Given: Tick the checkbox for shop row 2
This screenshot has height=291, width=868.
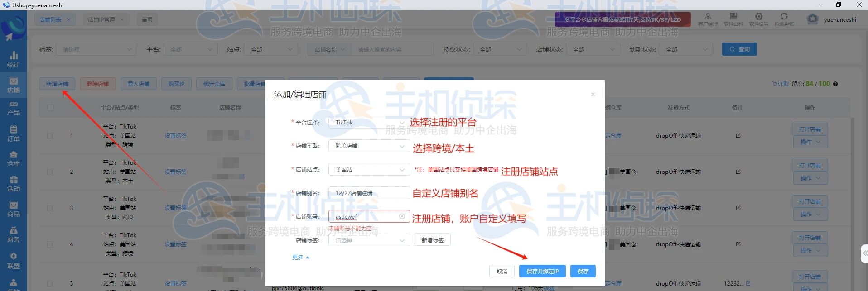Looking at the screenshot, I should click(x=50, y=172).
